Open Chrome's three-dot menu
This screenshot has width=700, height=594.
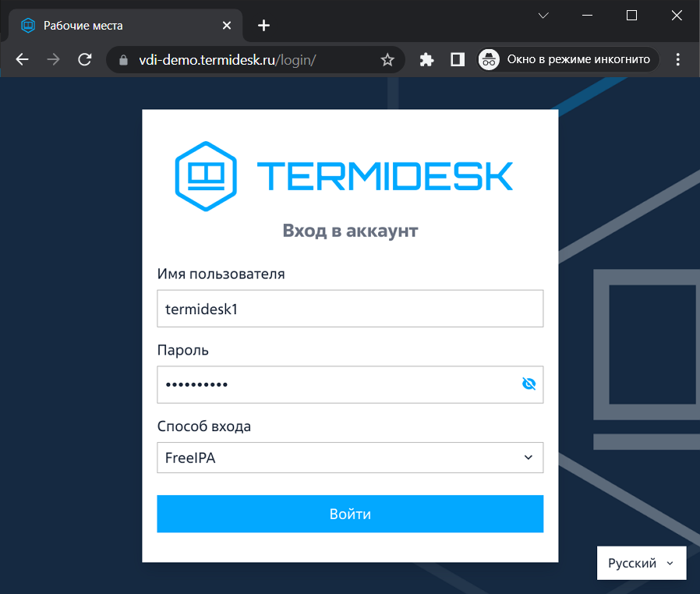click(677, 59)
